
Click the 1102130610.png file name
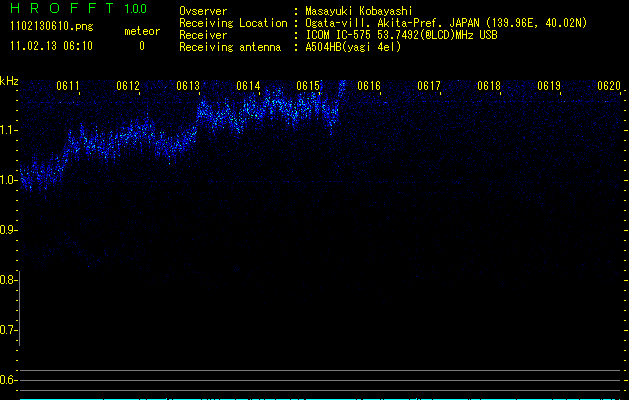(51, 27)
